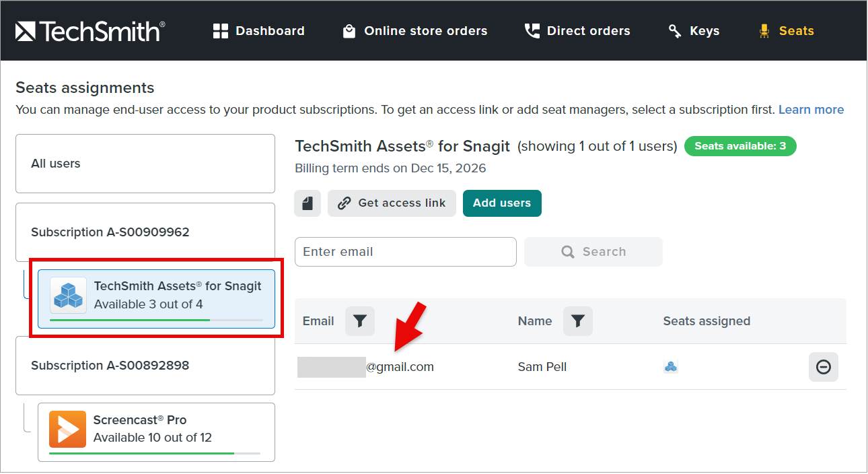Remove Sam Pell's seat with minus icon

(x=823, y=367)
